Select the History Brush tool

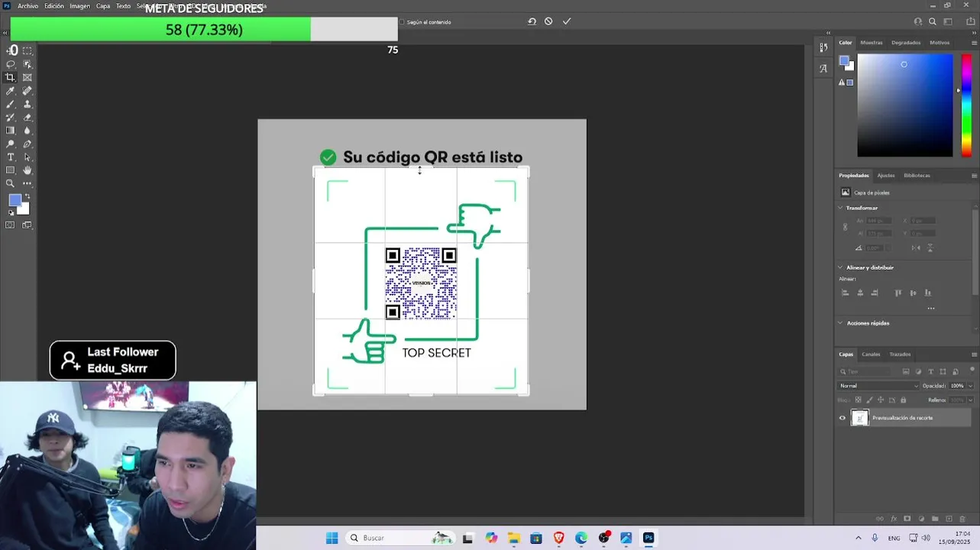click(11, 117)
